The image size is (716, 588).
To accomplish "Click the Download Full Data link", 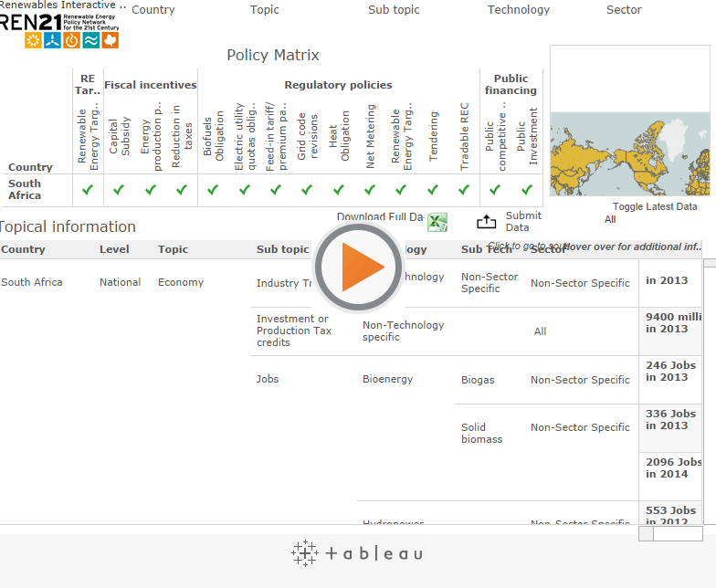I will [x=379, y=216].
